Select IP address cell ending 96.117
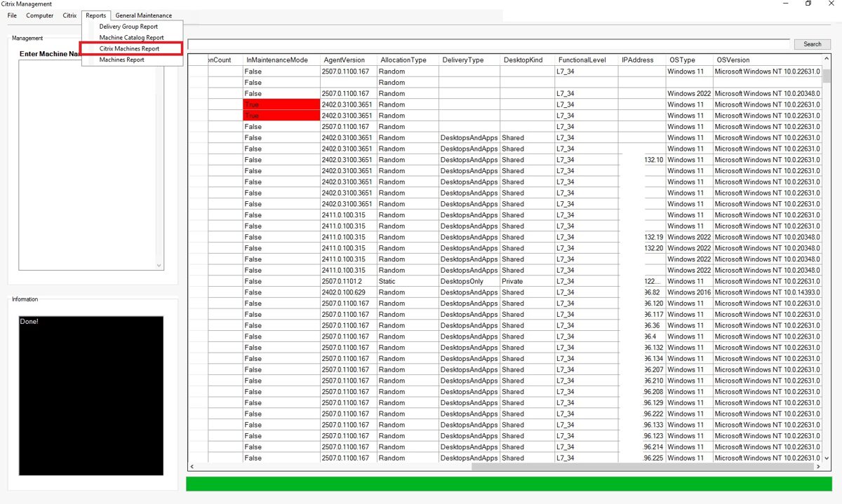The image size is (842, 504). pos(641,314)
